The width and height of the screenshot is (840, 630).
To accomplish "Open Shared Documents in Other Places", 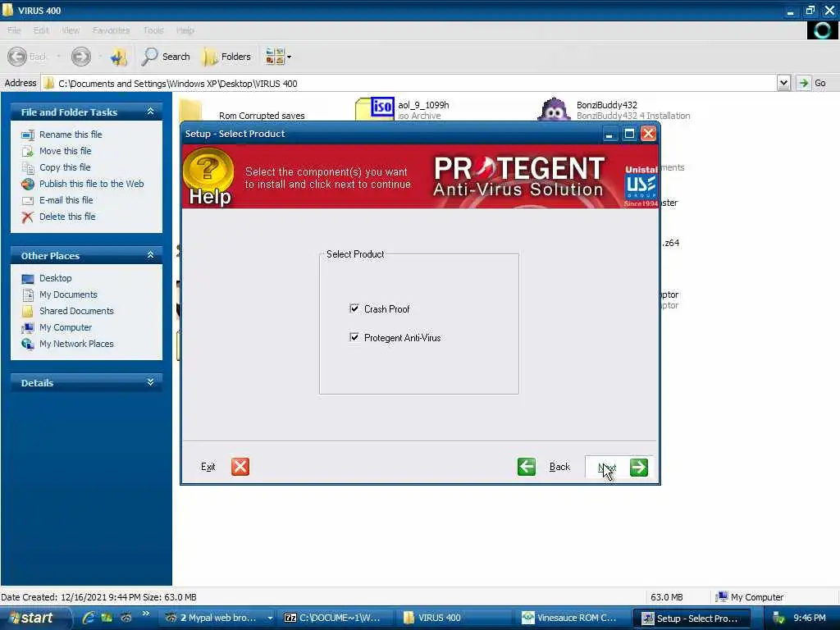I will click(76, 311).
